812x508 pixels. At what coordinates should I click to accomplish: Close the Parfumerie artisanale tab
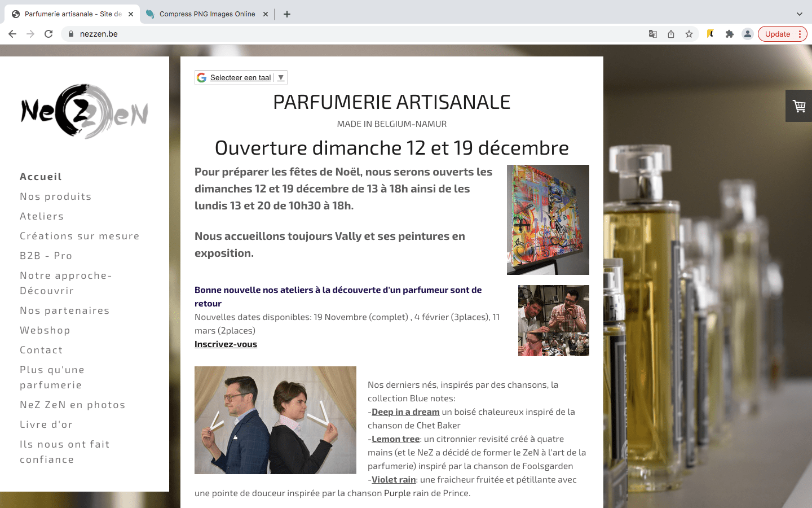(x=131, y=14)
